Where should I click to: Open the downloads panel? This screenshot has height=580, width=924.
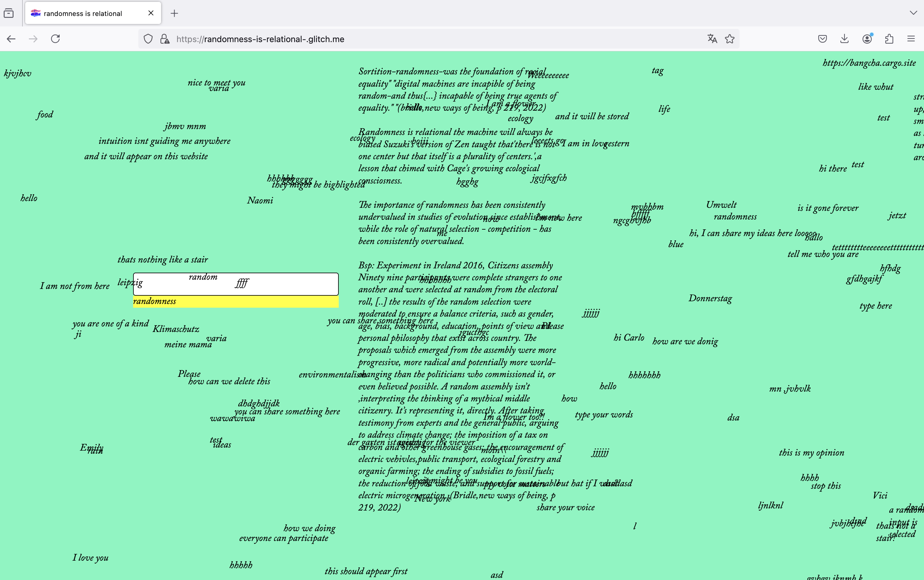pos(844,39)
